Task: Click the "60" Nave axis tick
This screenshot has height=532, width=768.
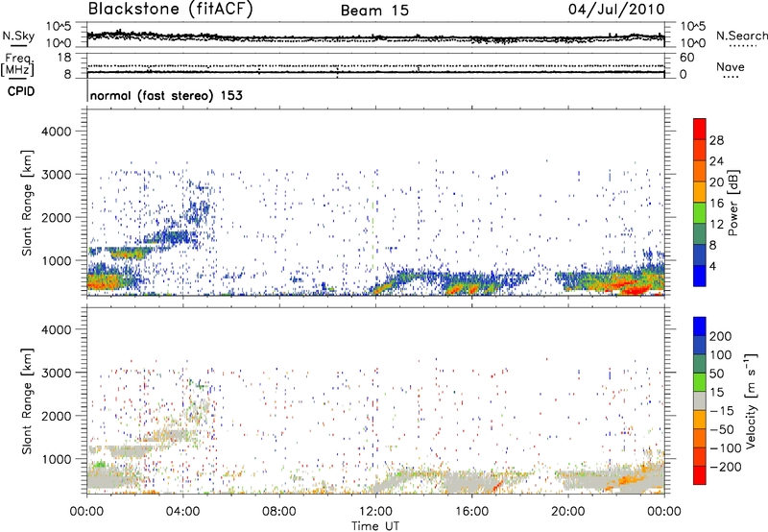Action: pyautogui.click(x=687, y=58)
